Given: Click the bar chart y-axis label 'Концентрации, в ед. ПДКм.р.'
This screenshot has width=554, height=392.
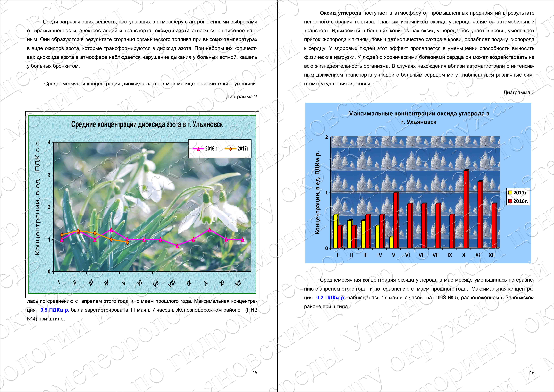Looking at the screenshot, I should point(318,192).
